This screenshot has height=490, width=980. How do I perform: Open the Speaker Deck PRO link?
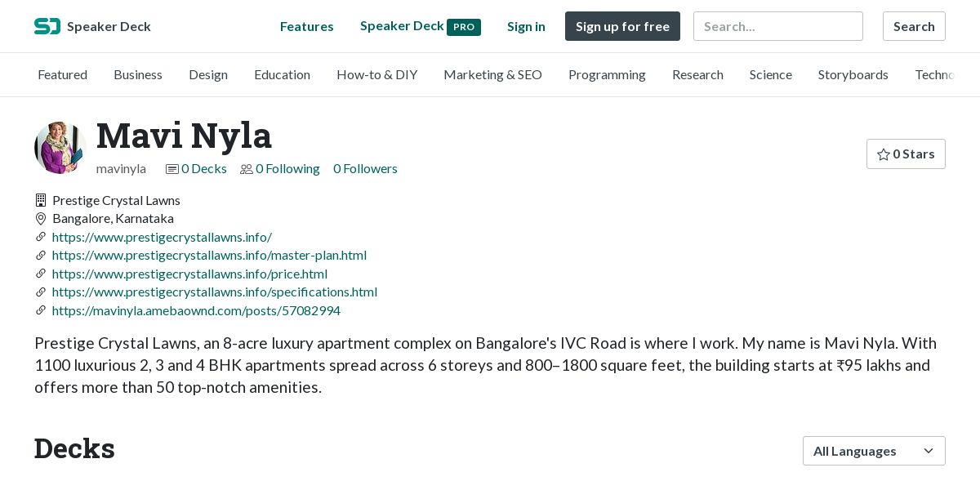[420, 26]
